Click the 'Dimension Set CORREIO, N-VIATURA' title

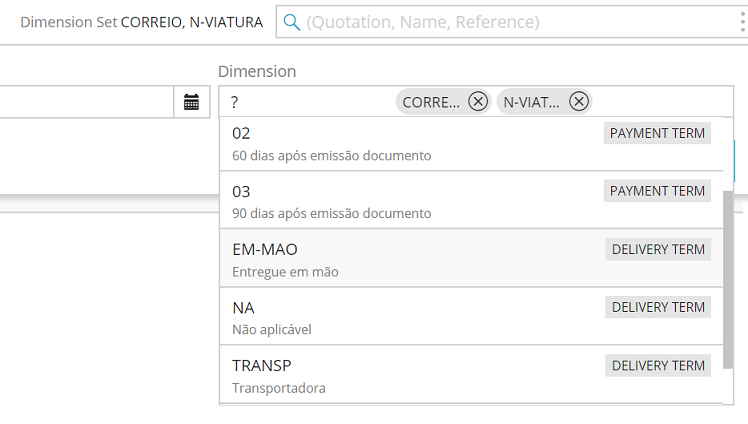[x=142, y=22]
